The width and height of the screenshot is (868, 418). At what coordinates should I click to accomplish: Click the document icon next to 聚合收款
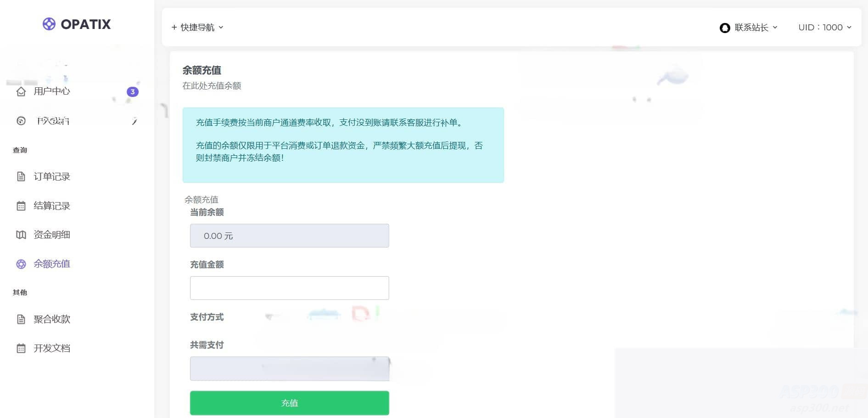click(21, 319)
